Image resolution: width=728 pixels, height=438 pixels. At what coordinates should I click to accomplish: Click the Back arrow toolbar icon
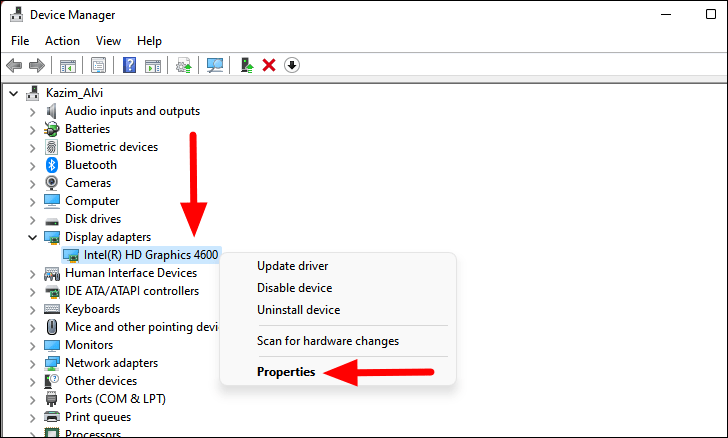(14, 65)
